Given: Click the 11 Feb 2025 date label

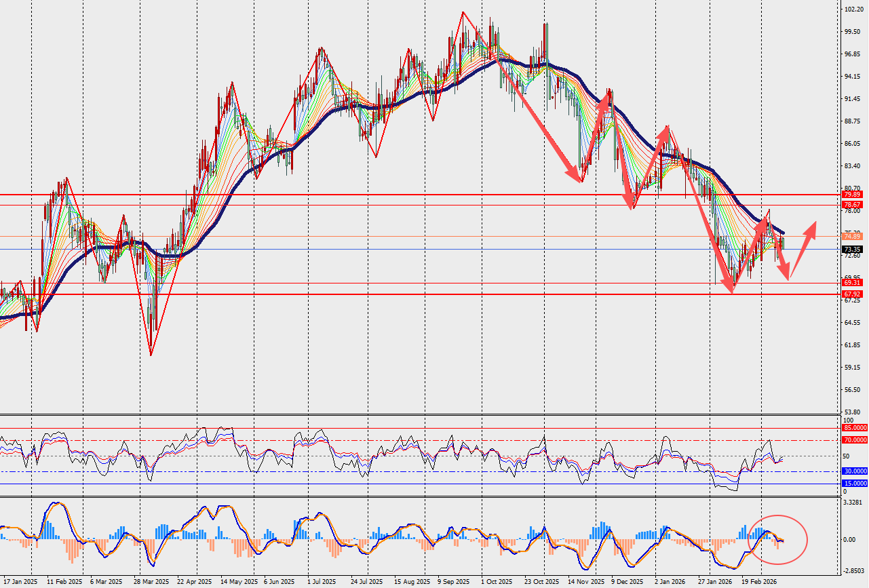Looking at the screenshot, I should click(64, 582).
